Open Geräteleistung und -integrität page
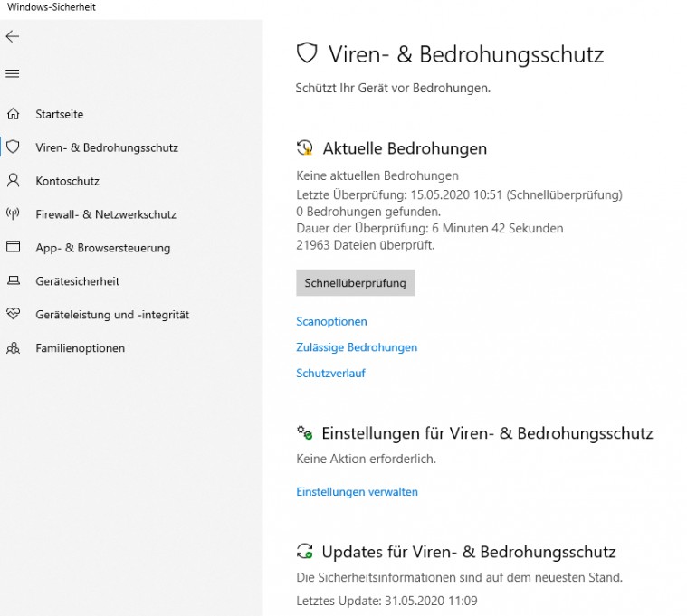This screenshot has width=687, height=616. coord(112,315)
